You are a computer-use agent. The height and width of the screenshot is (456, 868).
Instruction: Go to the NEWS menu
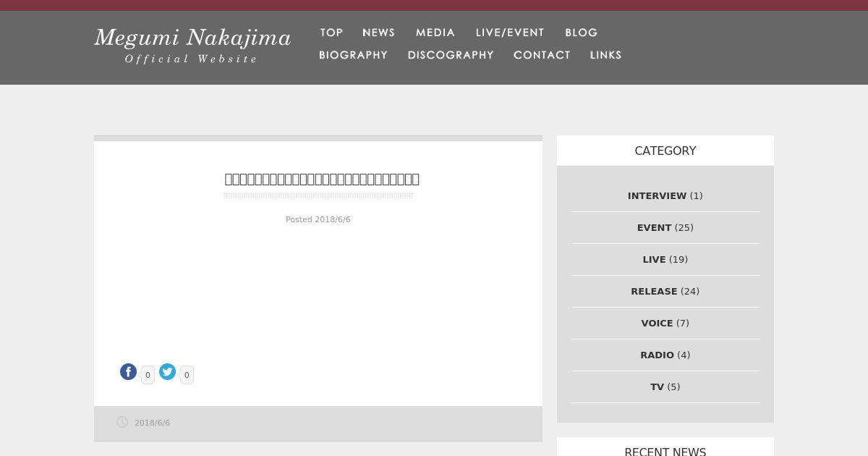click(378, 33)
